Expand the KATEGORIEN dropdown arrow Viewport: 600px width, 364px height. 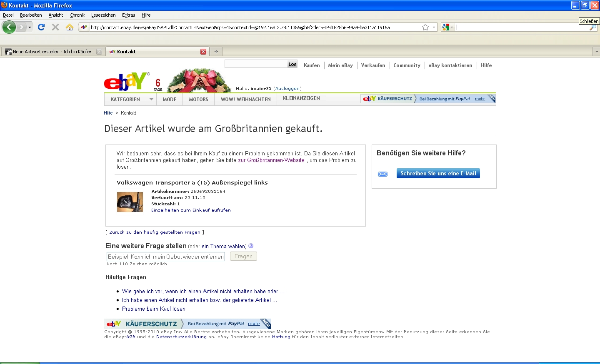tap(151, 100)
